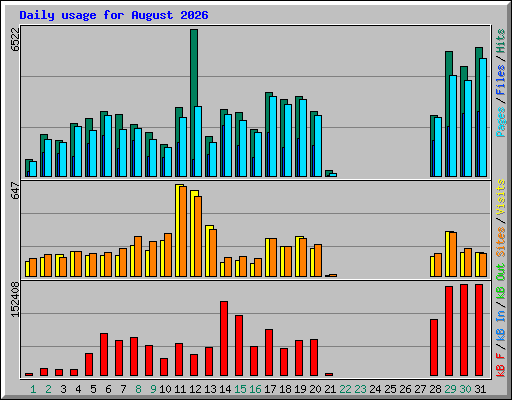The width and height of the screenshot is (512, 400).
Task: Click day 1 on the x-axis
Action: pyautogui.click(x=33, y=389)
